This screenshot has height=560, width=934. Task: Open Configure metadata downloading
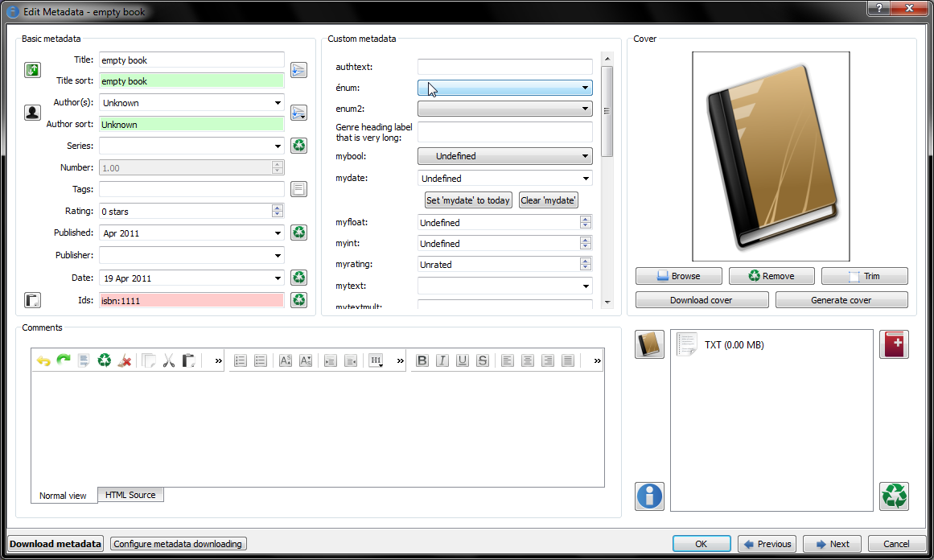[x=178, y=543]
